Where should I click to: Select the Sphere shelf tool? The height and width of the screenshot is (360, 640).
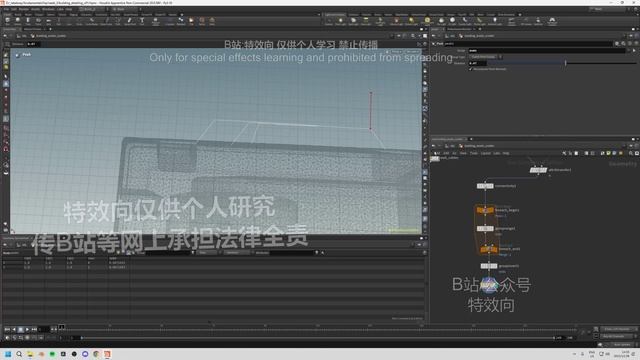click(x=18, y=21)
